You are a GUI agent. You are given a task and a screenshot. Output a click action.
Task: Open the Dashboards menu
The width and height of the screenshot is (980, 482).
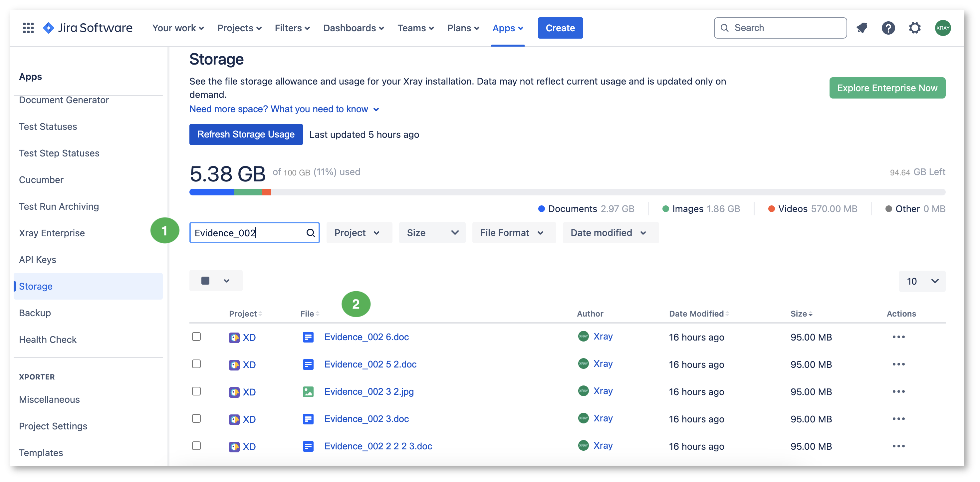click(x=354, y=28)
